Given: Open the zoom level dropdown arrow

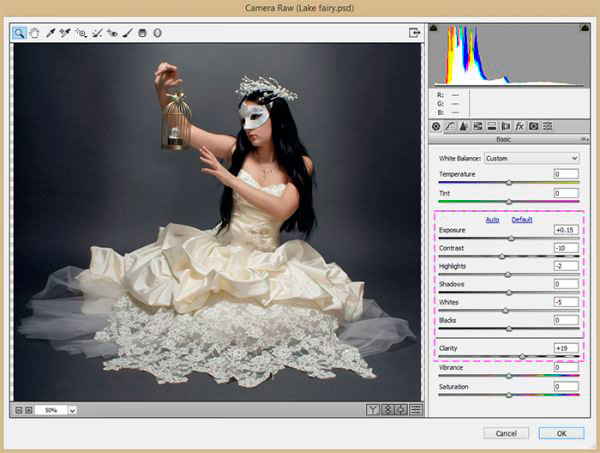Looking at the screenshot, I should 72,410.
